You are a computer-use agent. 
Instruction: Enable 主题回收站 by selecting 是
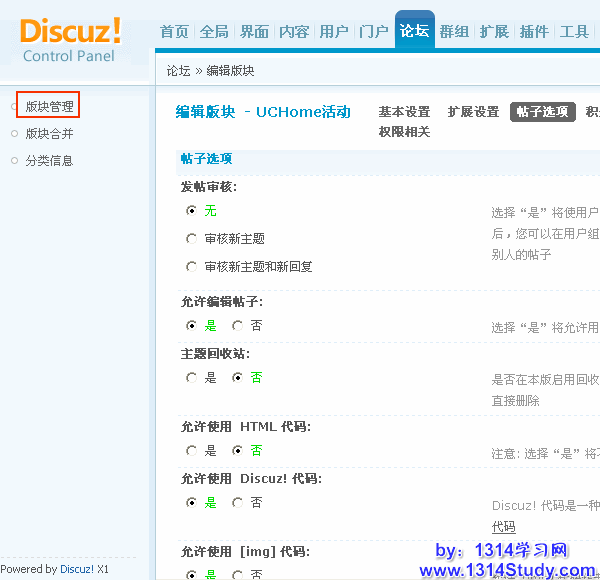click(x=191, y=377)
